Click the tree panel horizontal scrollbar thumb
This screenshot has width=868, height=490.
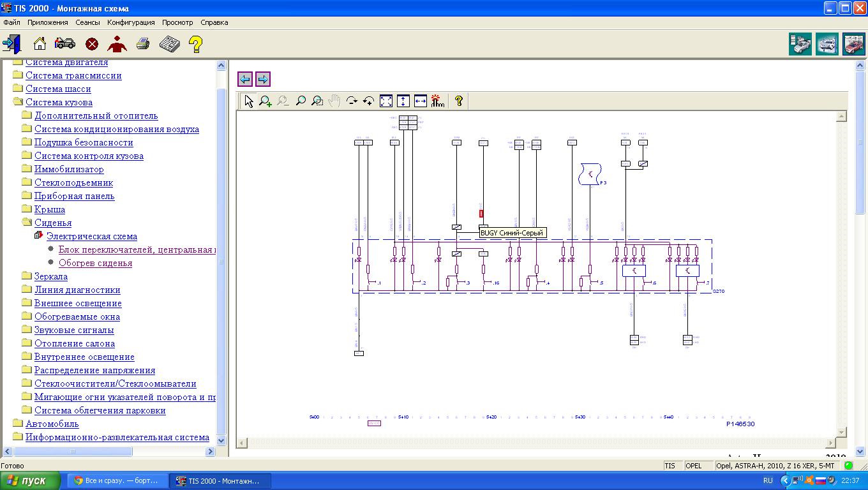point(73,451)
